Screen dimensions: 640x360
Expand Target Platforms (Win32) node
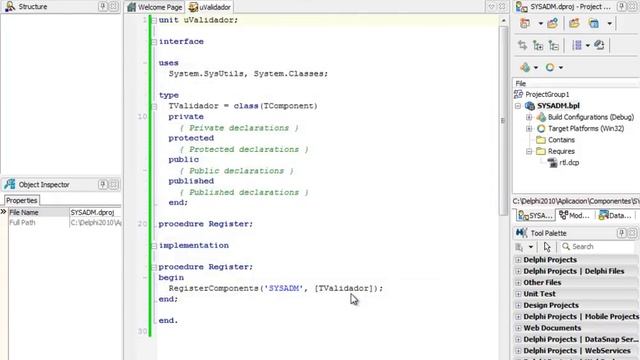(x=529, y=129)
